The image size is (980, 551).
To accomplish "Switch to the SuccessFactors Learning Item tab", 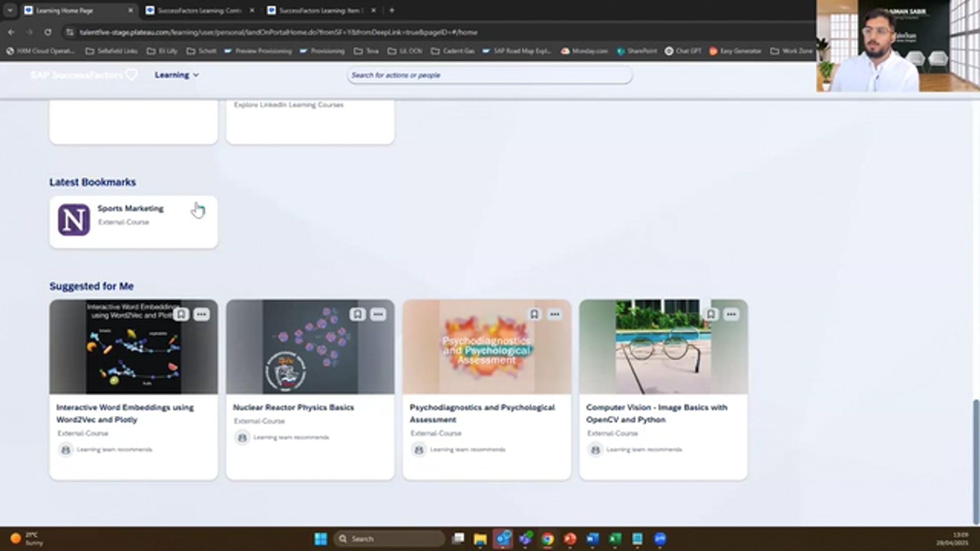I will tap(320, 11).
